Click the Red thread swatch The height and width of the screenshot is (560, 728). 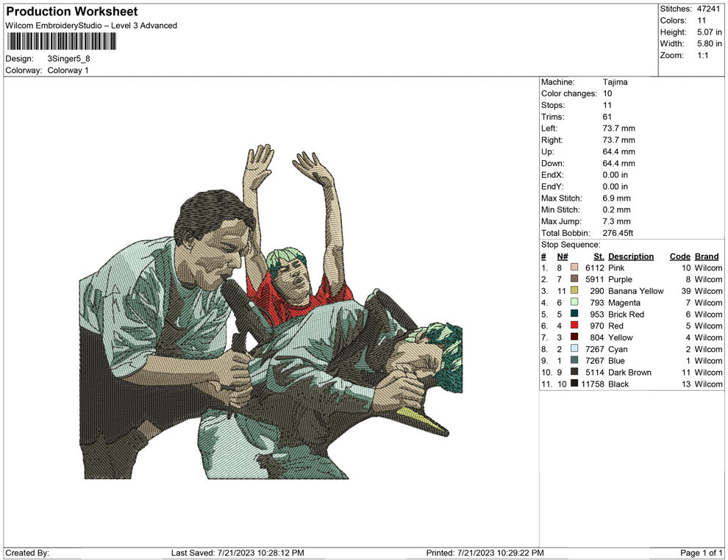[x=574, y=326]
